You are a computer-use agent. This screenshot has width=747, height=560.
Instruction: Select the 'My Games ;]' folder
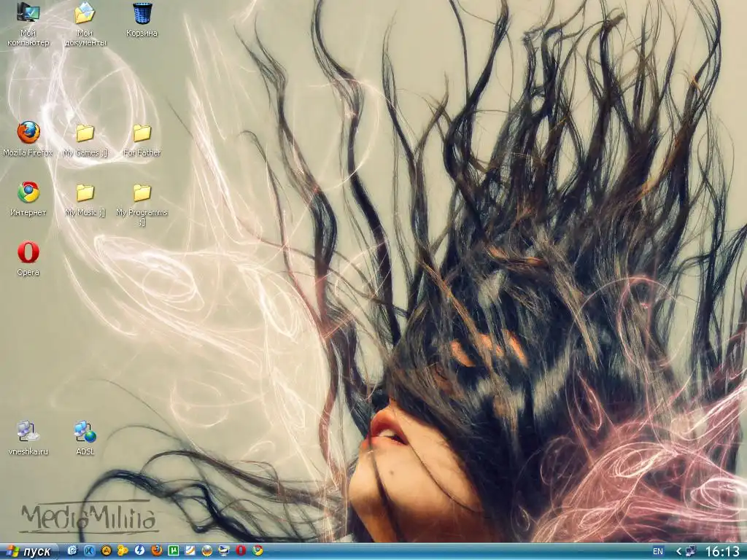click(85, 133)
